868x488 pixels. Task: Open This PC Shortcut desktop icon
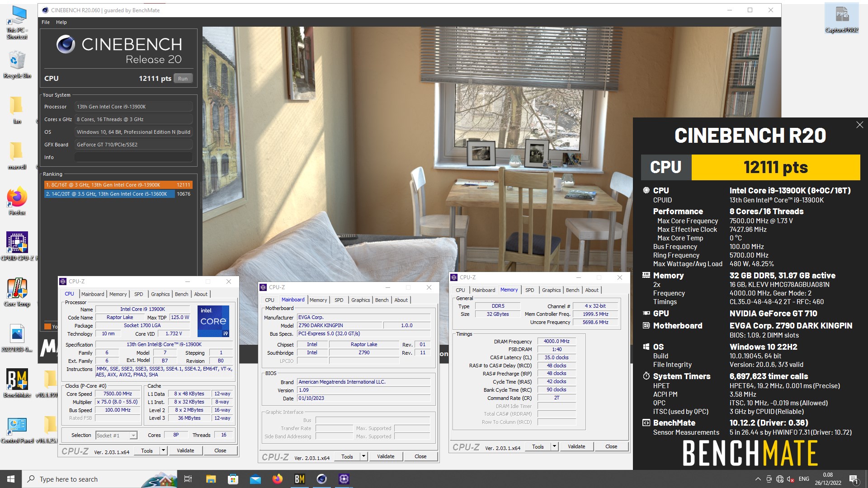tap(17, 22)
